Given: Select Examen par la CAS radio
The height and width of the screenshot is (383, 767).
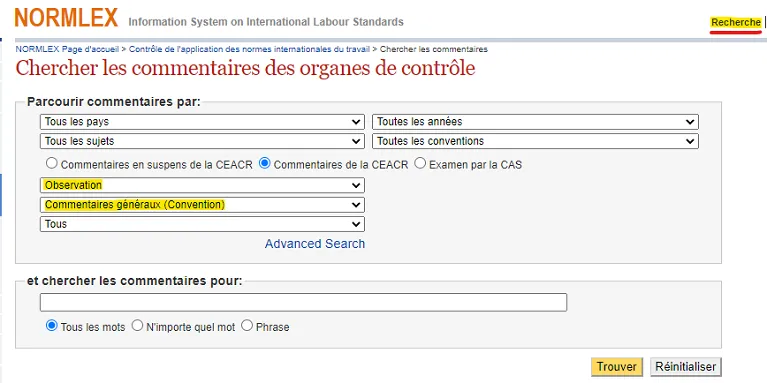Looking at the screenshot, I should [x=420, y=164].
